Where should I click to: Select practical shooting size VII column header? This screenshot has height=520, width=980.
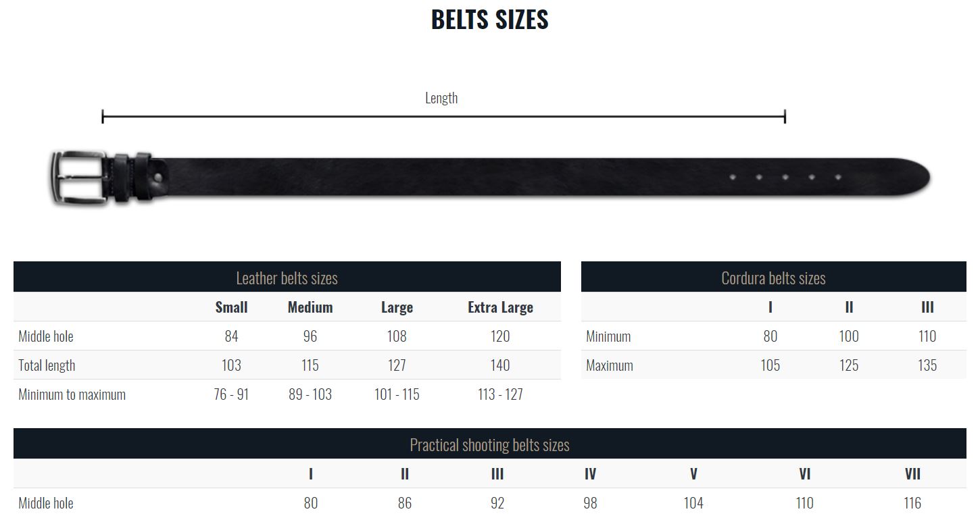912,474
